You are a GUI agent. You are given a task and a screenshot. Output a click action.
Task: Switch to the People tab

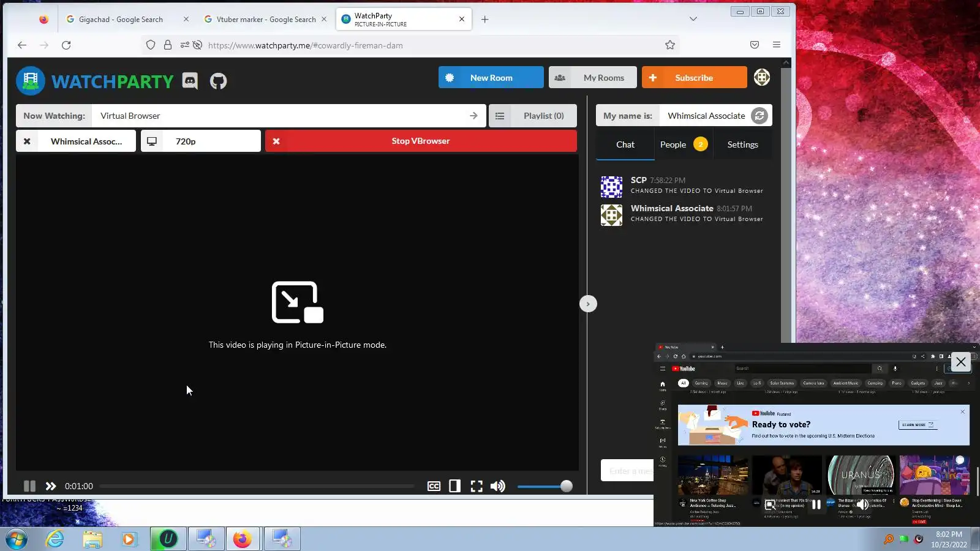(684, 144)
